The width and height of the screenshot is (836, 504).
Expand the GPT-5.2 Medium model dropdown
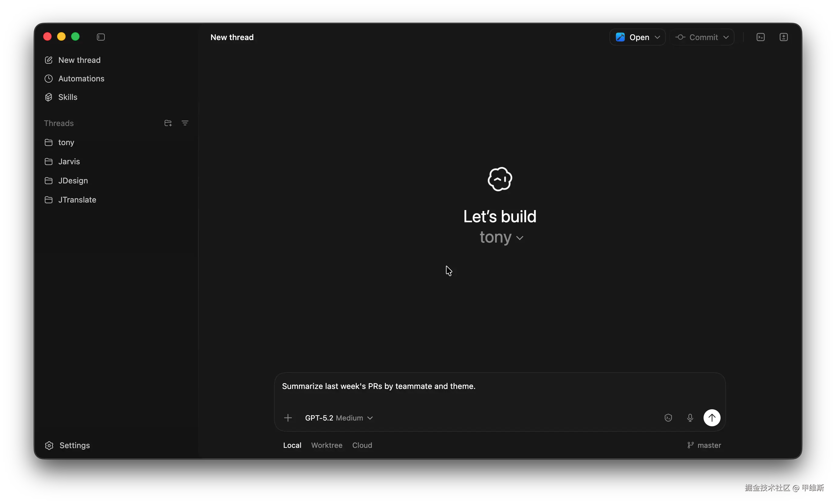[339, 417]
